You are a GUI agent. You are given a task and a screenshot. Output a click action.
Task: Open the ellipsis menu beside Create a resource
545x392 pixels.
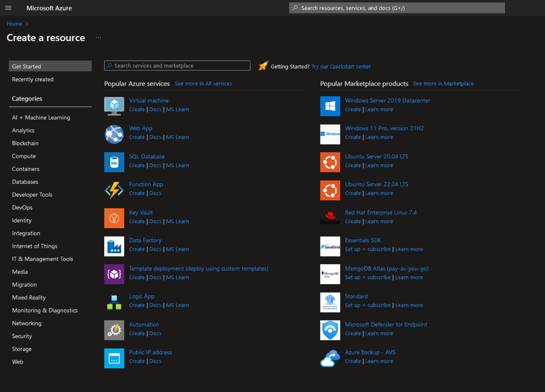click(98, 38)
